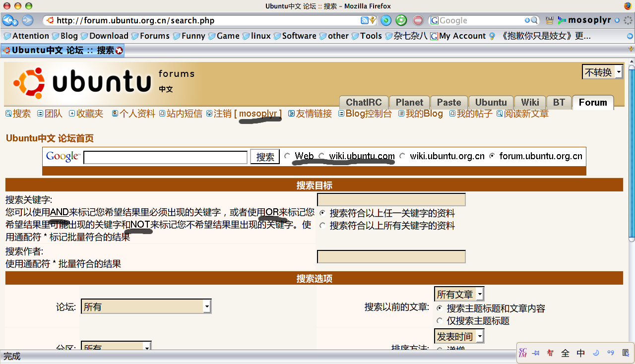The height and width of the screenshot is (364, 635).
Task: Select 搜索主题标题和文章内容 radio
Action: (440, 308)
